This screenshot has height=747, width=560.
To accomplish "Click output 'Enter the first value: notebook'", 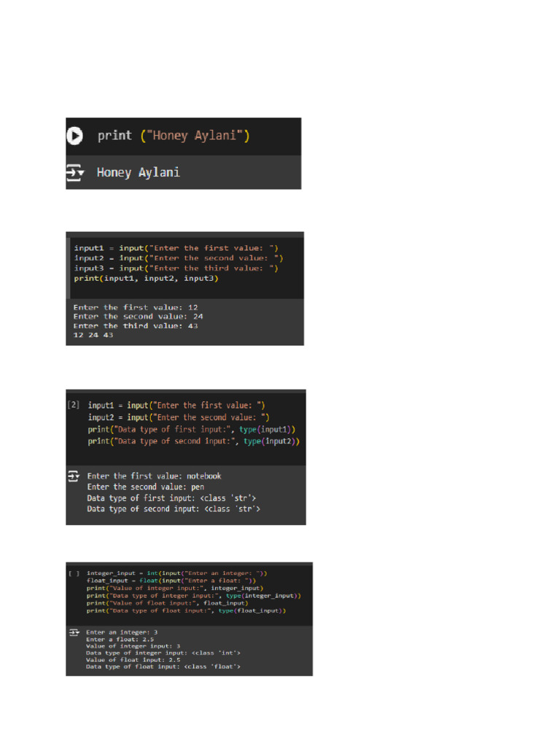I will pos(154,476).
